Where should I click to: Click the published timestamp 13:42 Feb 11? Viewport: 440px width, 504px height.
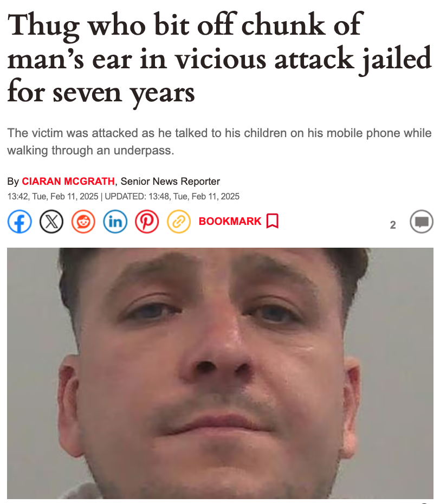pyautogui.click(x=53, y=196)
